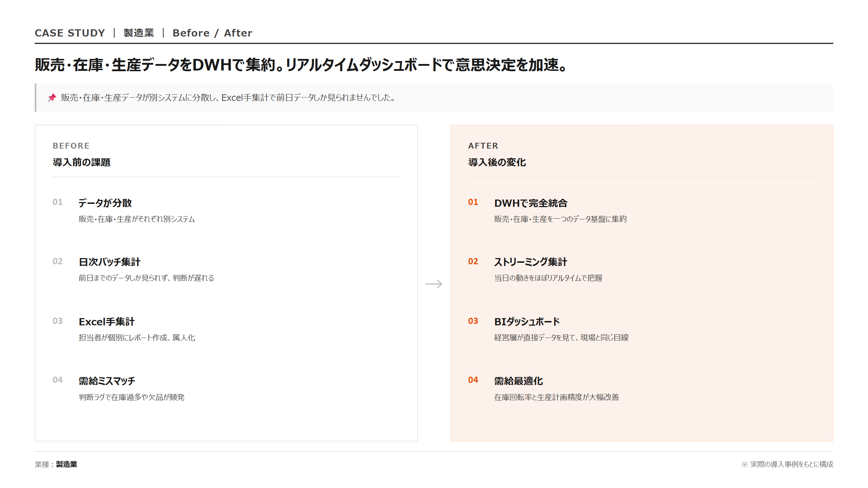Click the '需給最適化' title
This screenshot has height=488, width=868.
click(x=519, y=381)
